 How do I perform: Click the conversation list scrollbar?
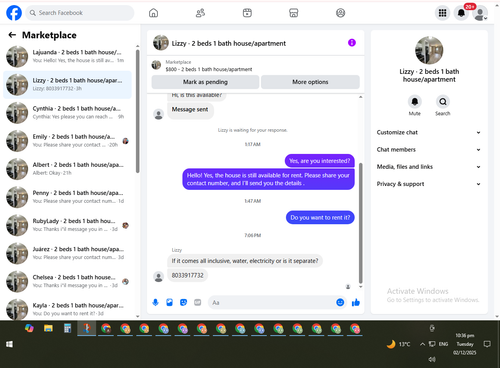coord(138,111)
